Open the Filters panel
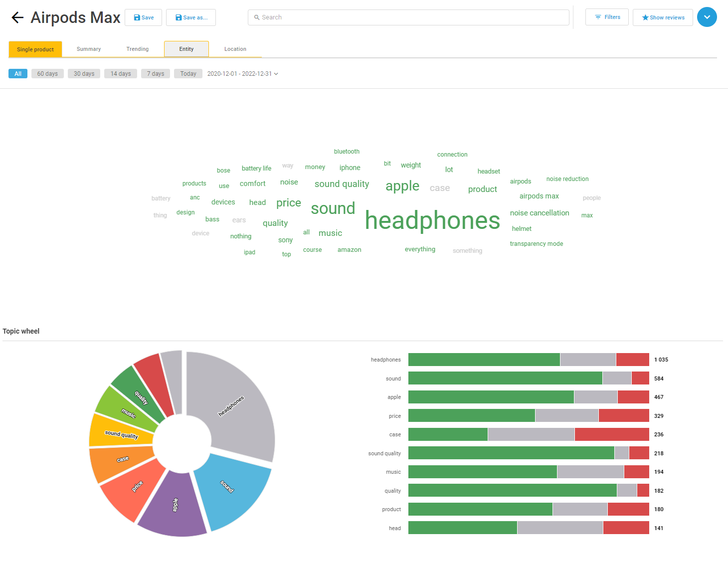The height and width of the screenshot is (569, 728). [x=607, y=17]
